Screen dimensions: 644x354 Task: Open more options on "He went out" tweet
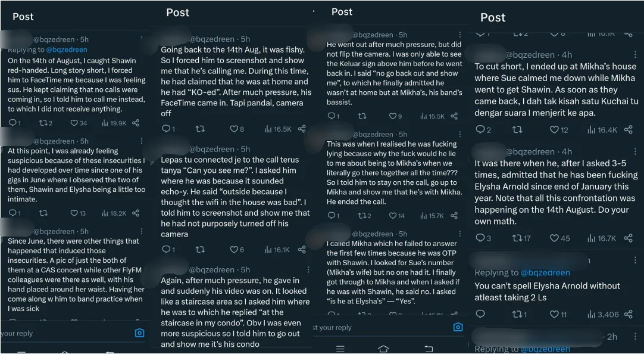click(459, 35)
